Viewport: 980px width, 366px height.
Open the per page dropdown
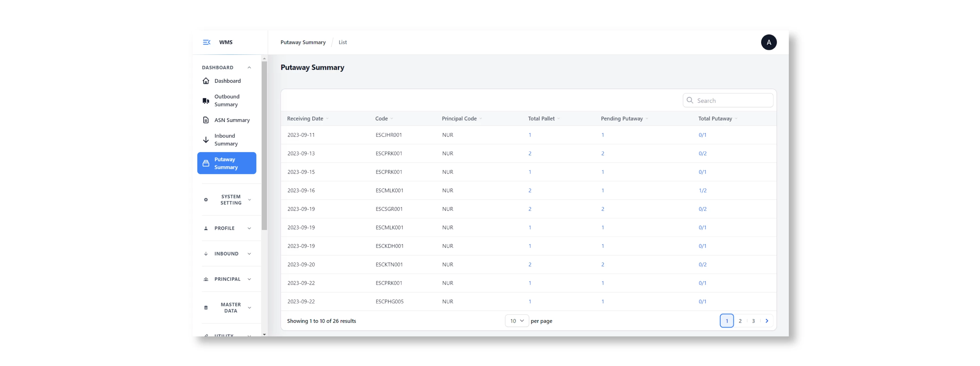517,321
